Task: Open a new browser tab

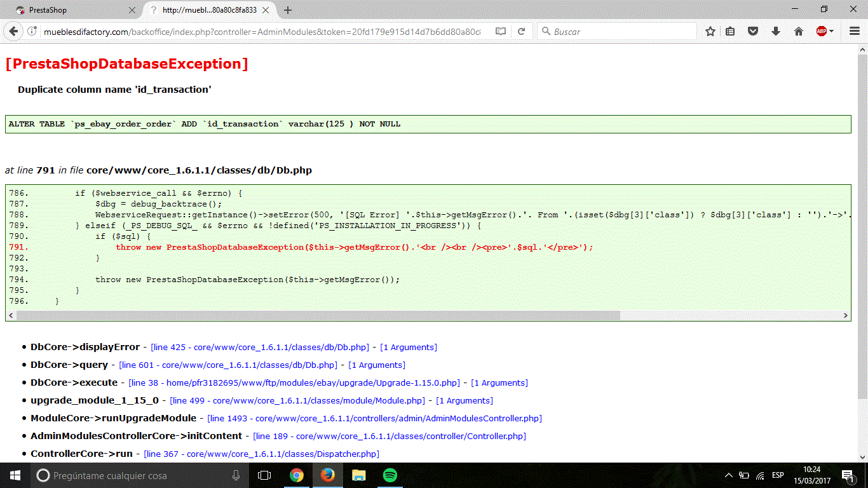Action: (x=288, y=10)
